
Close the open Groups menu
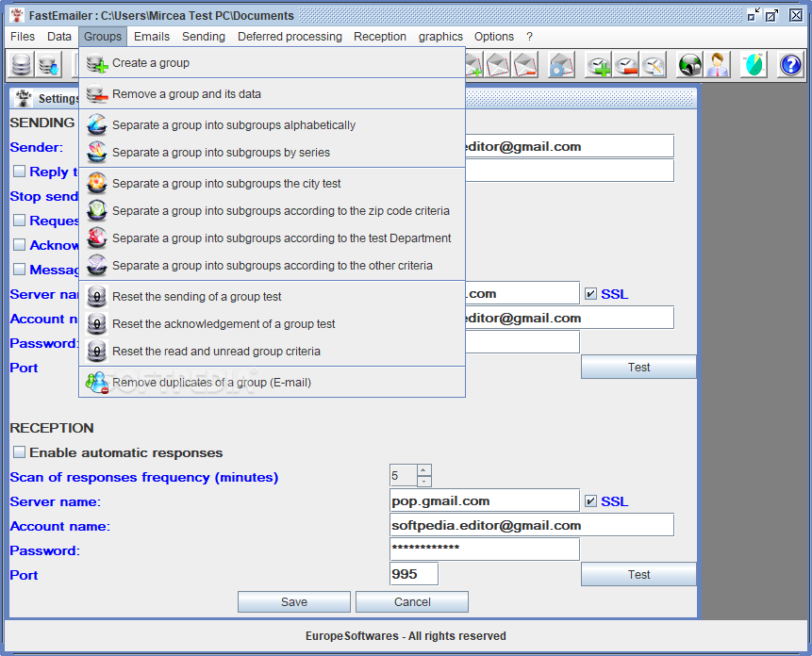click(103, 37)
